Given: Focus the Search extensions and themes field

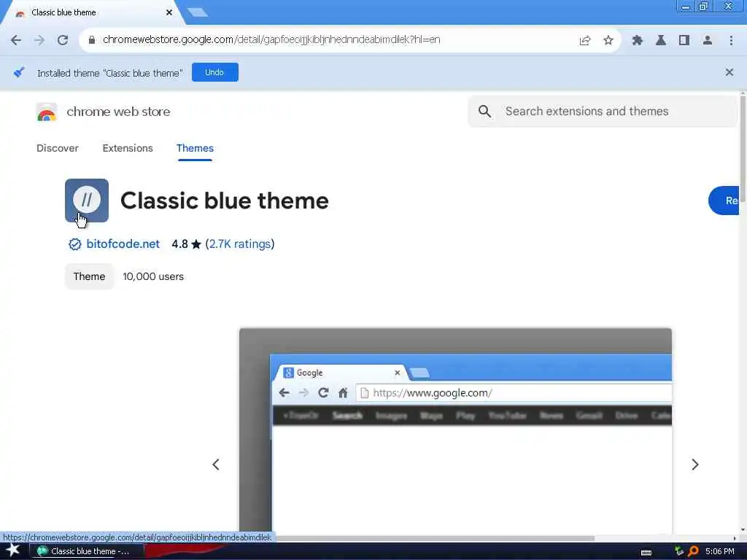Looking at the screenshot, I should (x=603, y=112).
